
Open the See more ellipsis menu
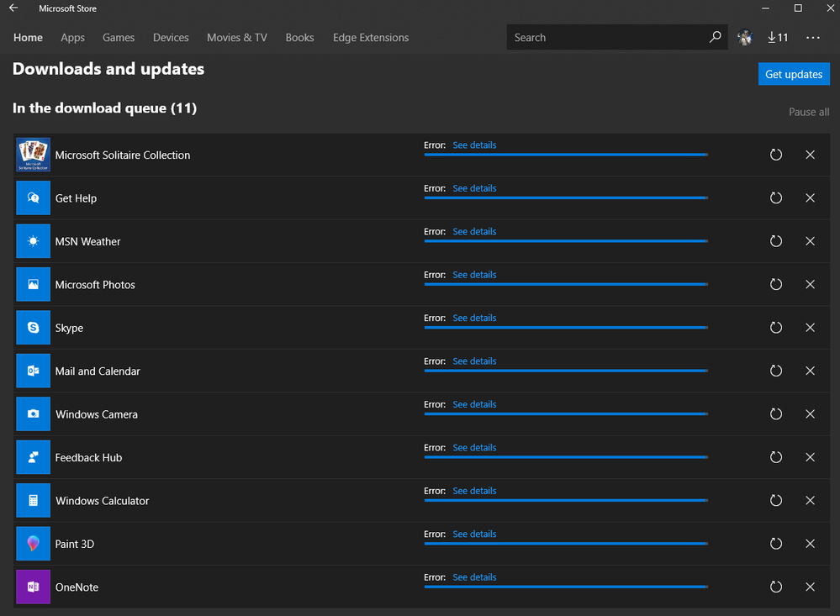pos(813,38)
